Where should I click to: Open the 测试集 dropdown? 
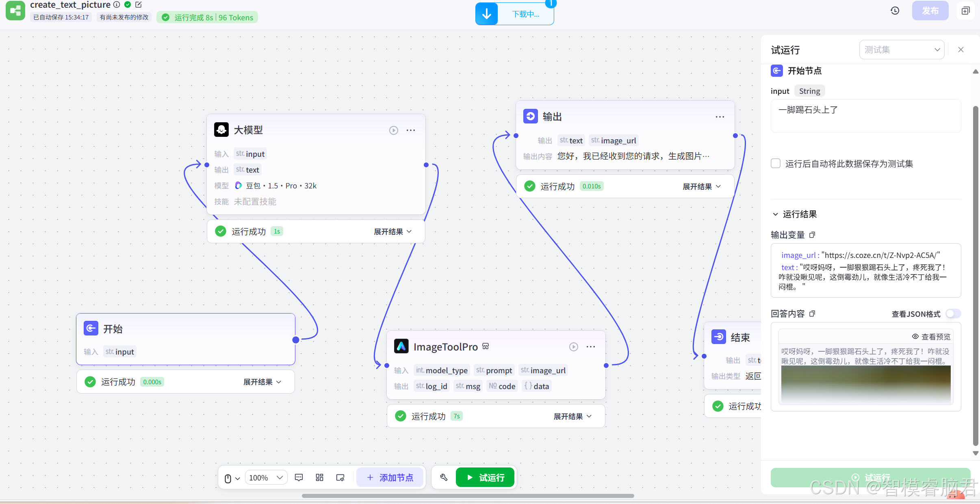[x=902, y=50]
